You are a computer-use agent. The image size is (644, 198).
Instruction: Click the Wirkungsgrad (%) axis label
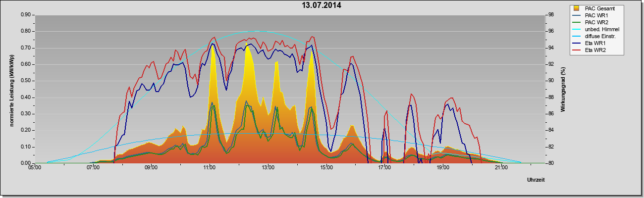pyautogui.click(x=563, y=89)
